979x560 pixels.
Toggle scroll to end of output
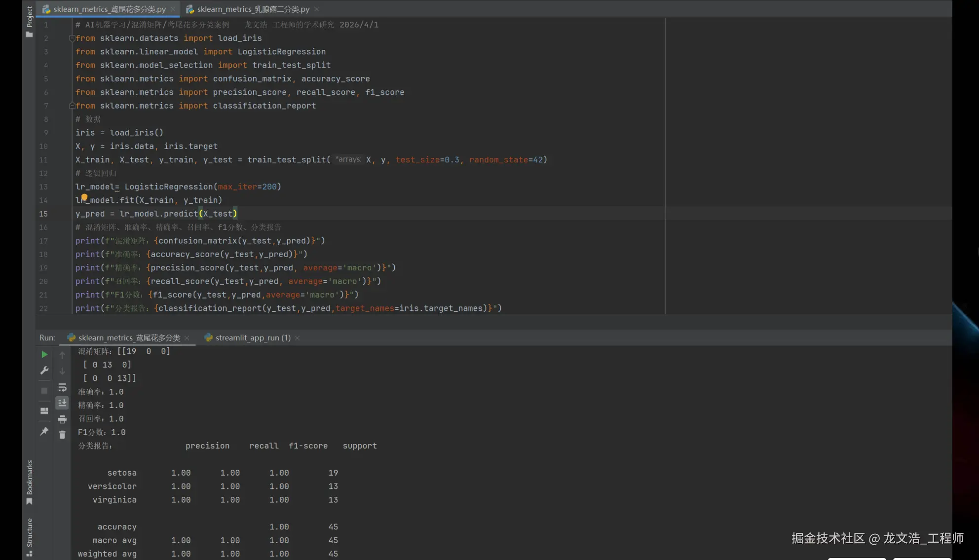[62, 403]
